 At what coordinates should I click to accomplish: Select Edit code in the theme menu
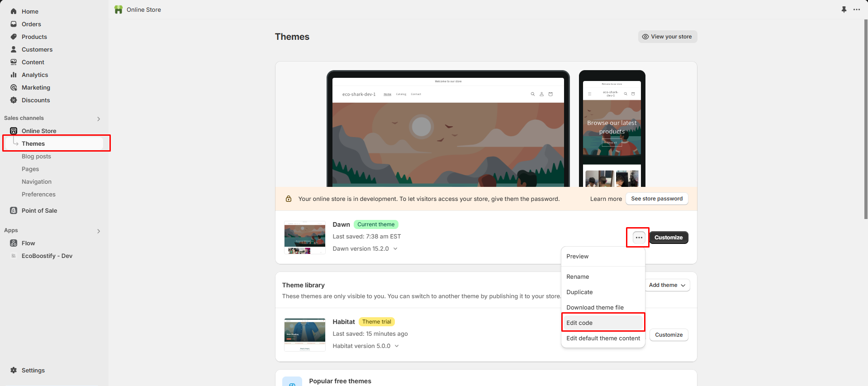(603, 323)
